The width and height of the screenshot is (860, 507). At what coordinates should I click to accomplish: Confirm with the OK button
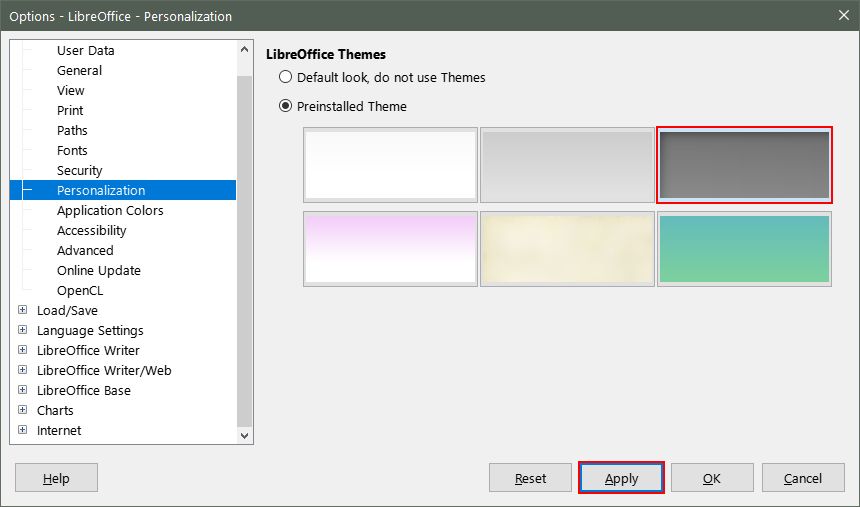pos(712,478)
